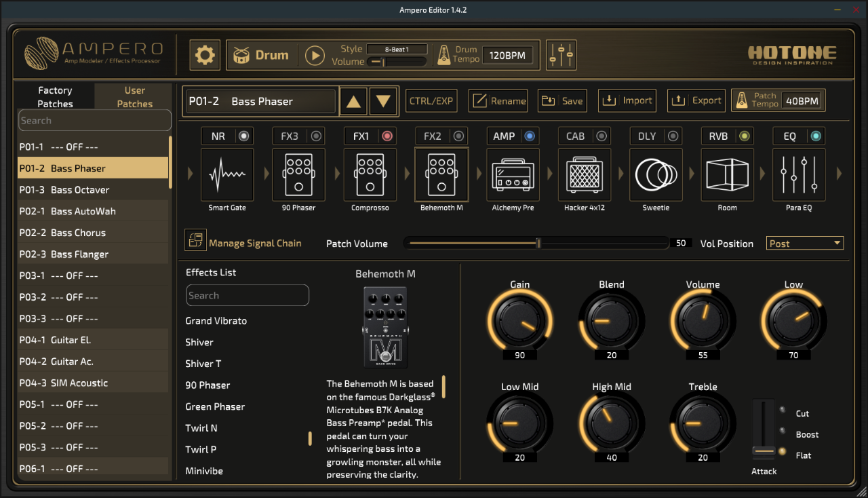Select the Behemoth M pedal icon

pos(441,175)
